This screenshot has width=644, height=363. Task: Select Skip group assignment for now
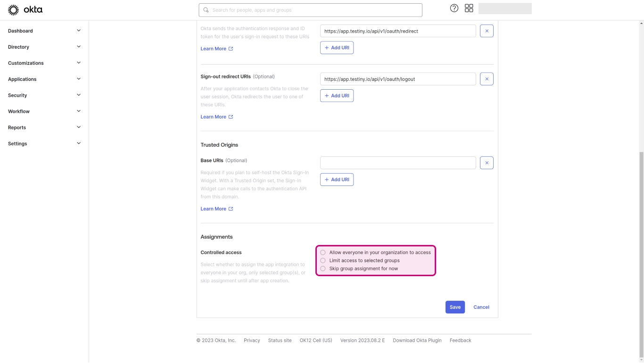pos(323,269)
